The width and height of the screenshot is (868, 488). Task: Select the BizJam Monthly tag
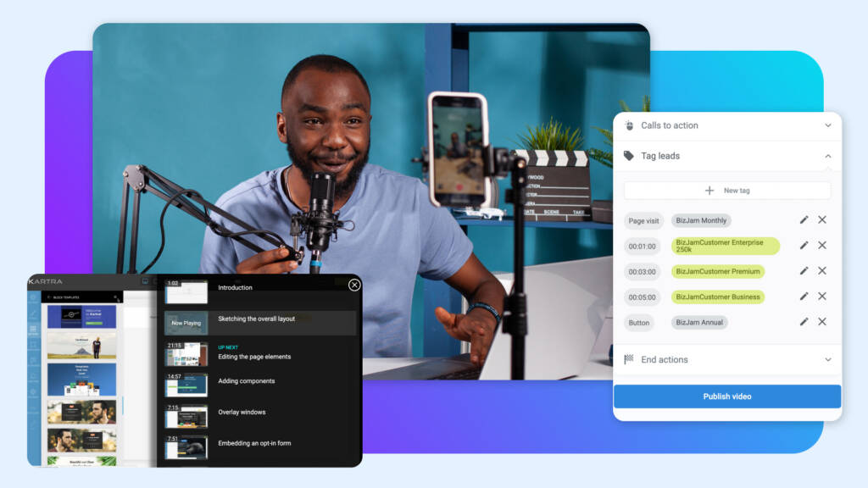(701, 220)
